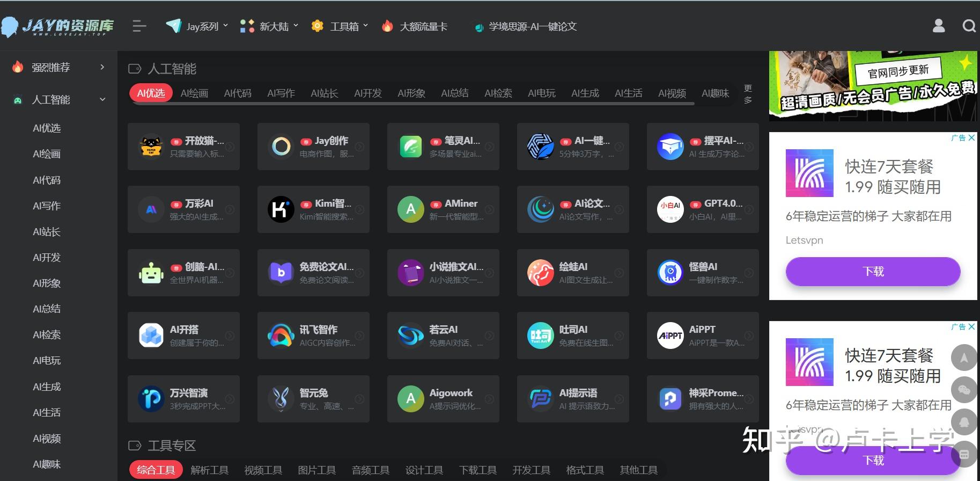Collapse the 人工智能 sidebar section
Screen dimensions: 980x481
pyautogui.click(x=58, y=99)
